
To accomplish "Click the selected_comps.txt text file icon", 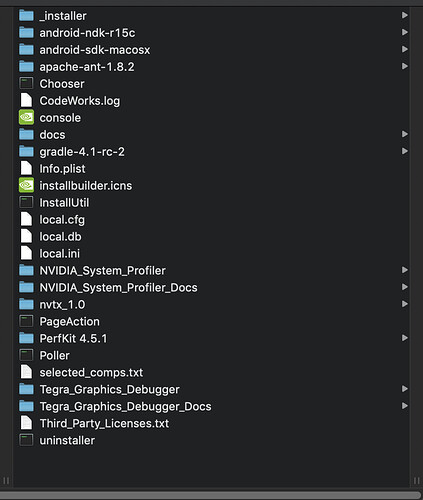I will coord(26,372).
